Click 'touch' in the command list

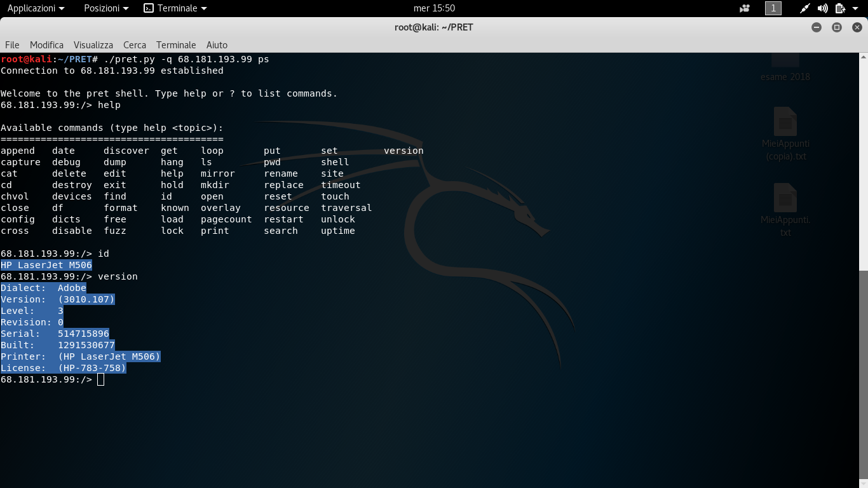pos(335,196)
